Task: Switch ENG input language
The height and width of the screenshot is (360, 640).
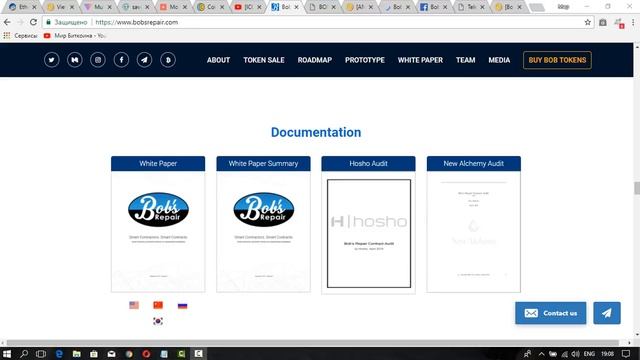Action: coord(589,353)
